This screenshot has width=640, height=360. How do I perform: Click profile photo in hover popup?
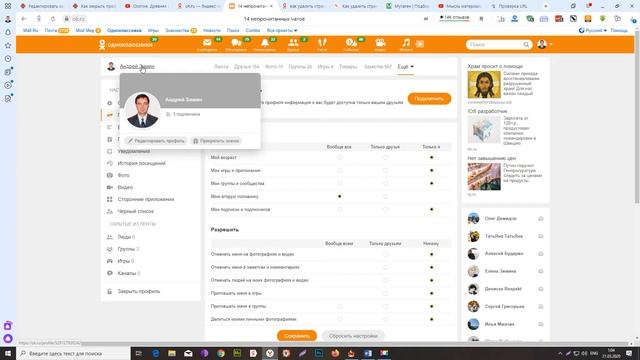(142, 110)
